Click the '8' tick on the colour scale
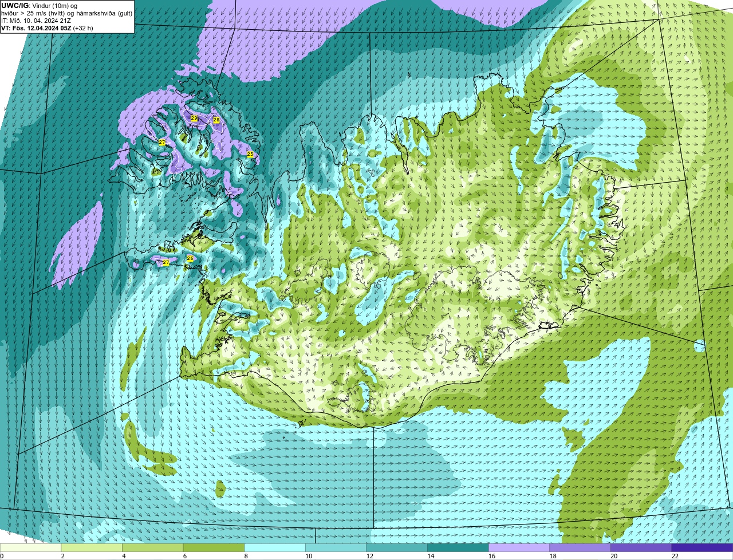The image size is (733, 560). pos(246,556)
